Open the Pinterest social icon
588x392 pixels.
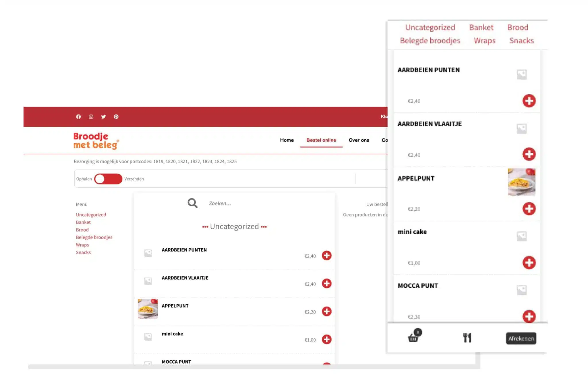coord(116,117)
